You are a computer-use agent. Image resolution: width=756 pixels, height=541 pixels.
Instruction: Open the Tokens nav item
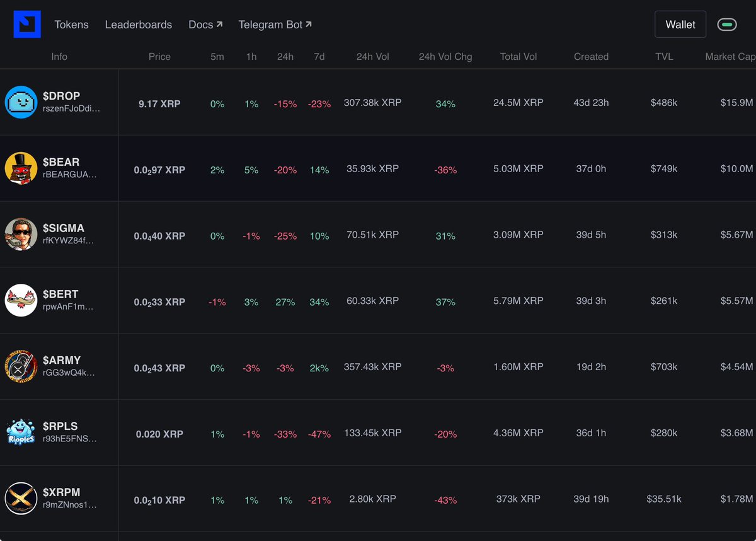click(71, 25)
